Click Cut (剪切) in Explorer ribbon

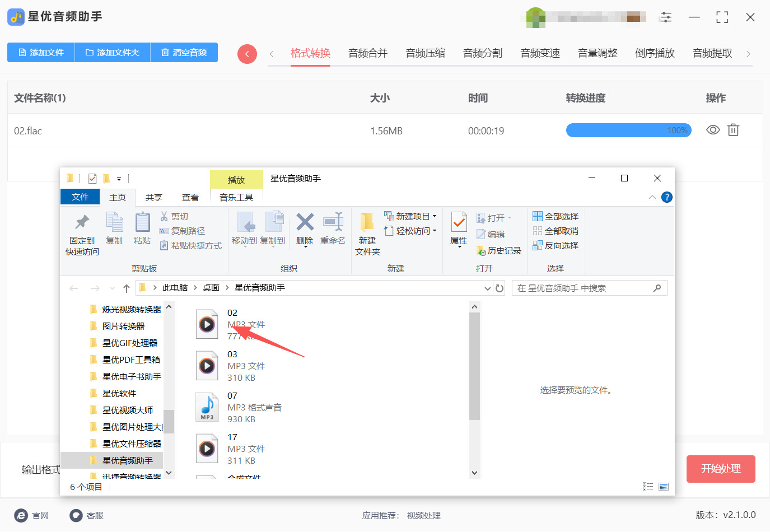point(174,217)
